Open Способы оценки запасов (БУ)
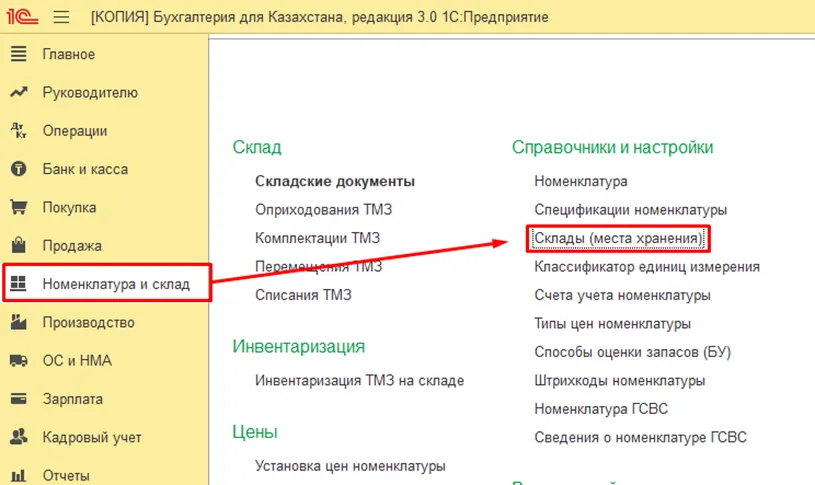This screenshot has height=485, width=815. pyautogui.click(x=633, y=352)
